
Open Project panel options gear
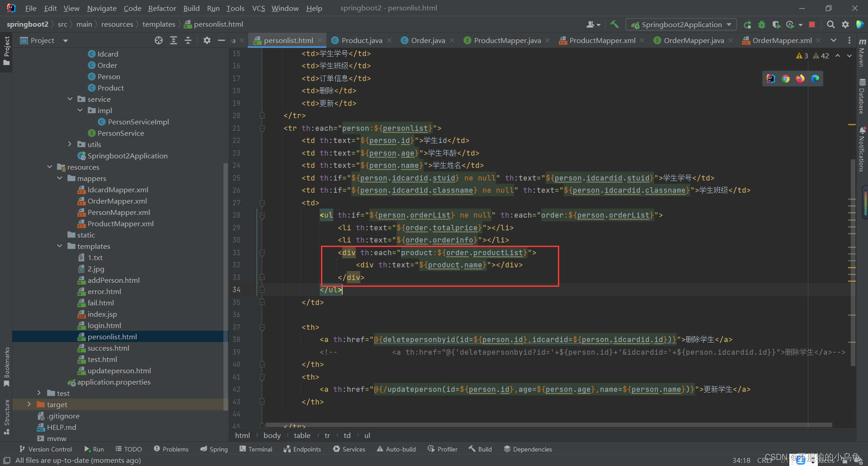(x=207, y=40)
